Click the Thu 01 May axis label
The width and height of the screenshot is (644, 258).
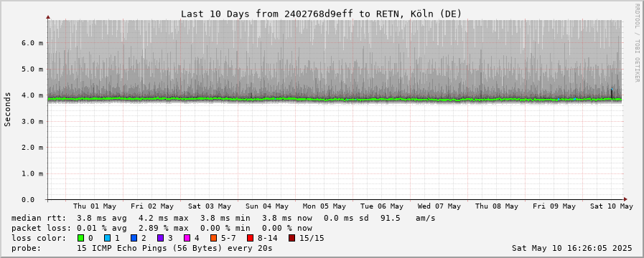click(95, 206)
